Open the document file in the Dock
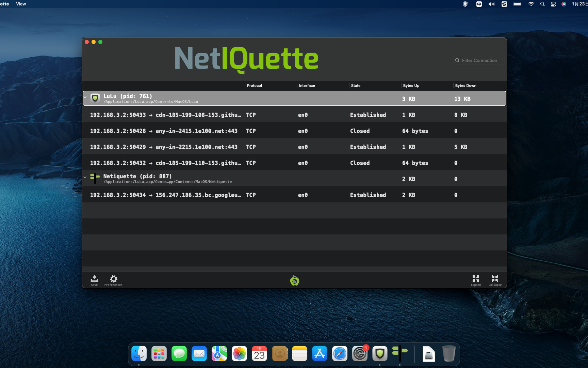 coord(429,354)
